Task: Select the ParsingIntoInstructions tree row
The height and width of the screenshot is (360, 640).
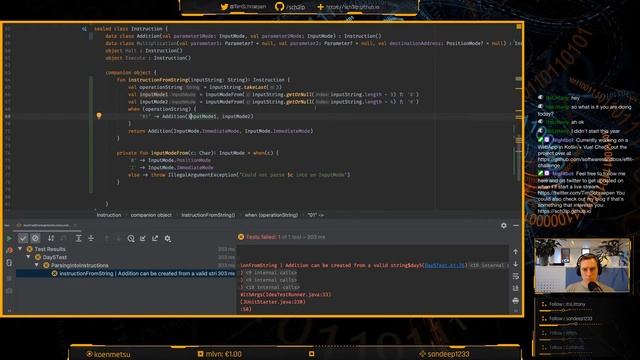Action: point(126,265)
